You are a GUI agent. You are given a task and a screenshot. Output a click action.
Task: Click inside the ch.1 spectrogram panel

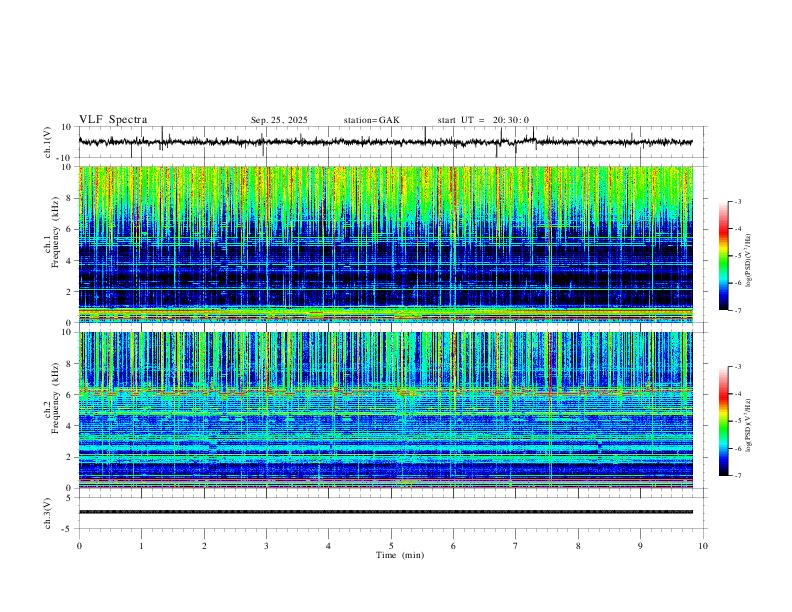(385, 244)
